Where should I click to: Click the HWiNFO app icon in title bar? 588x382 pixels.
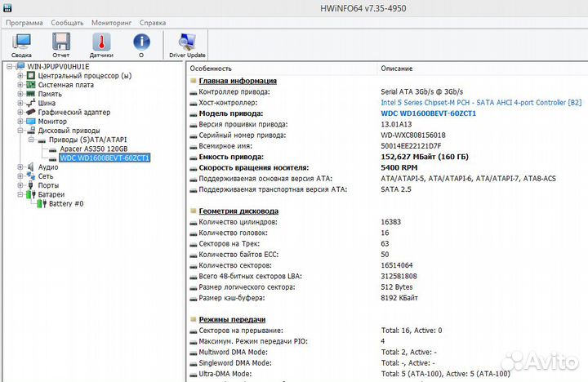pyautogui.click(x=7, y=7)
